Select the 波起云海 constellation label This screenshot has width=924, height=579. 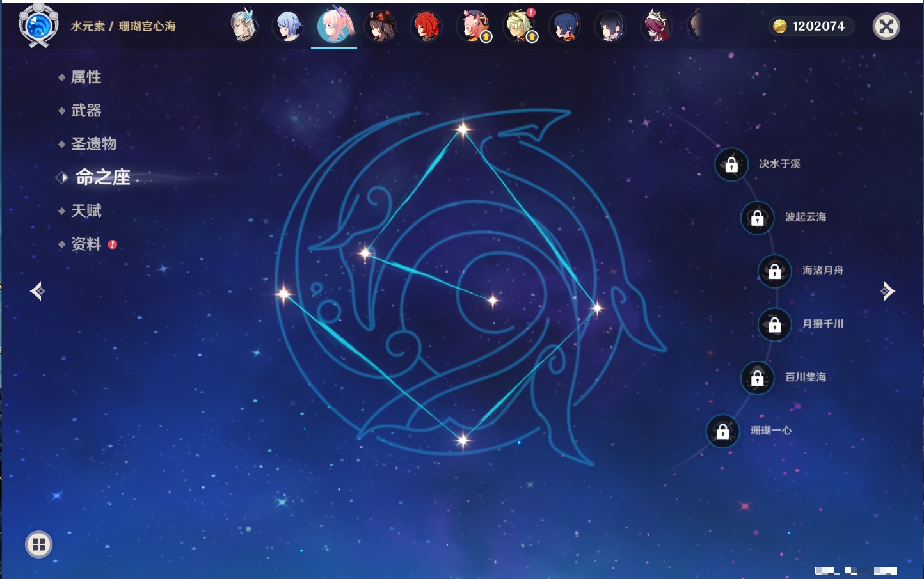(805, 218)
